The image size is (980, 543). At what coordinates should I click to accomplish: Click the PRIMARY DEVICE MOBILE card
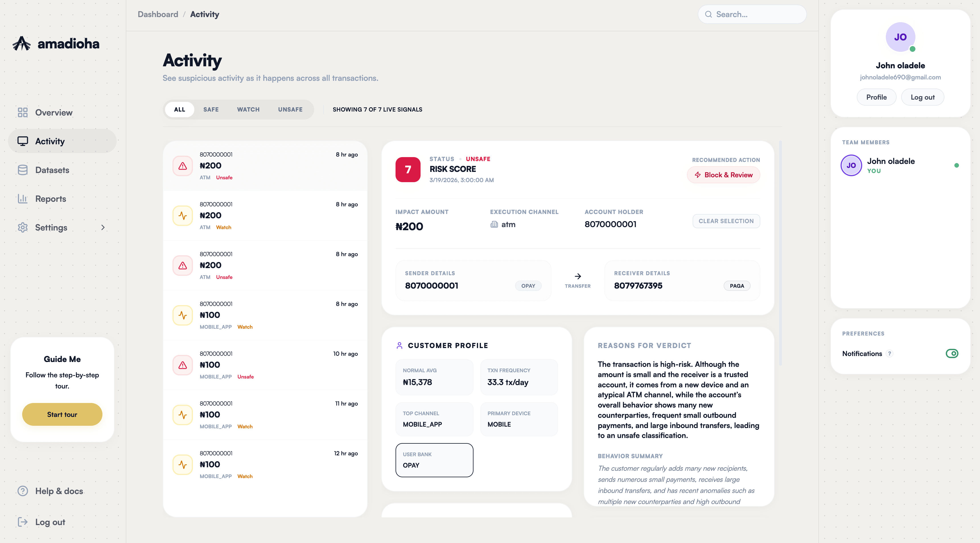[519, 419]
